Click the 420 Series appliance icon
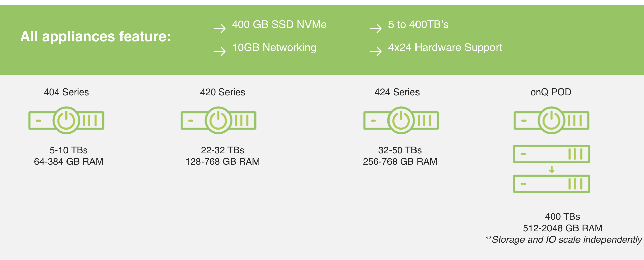 218,121
